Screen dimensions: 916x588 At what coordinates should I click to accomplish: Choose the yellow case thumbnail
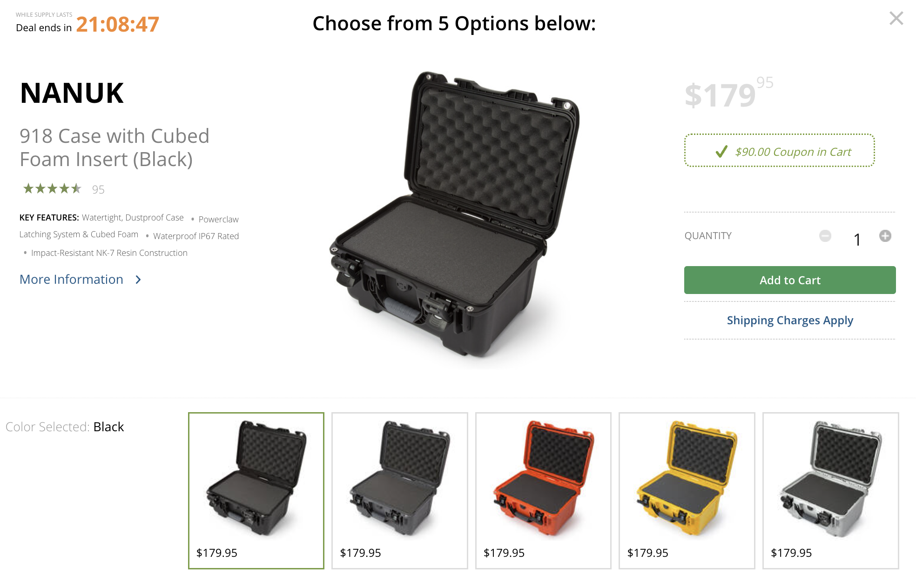687,490
